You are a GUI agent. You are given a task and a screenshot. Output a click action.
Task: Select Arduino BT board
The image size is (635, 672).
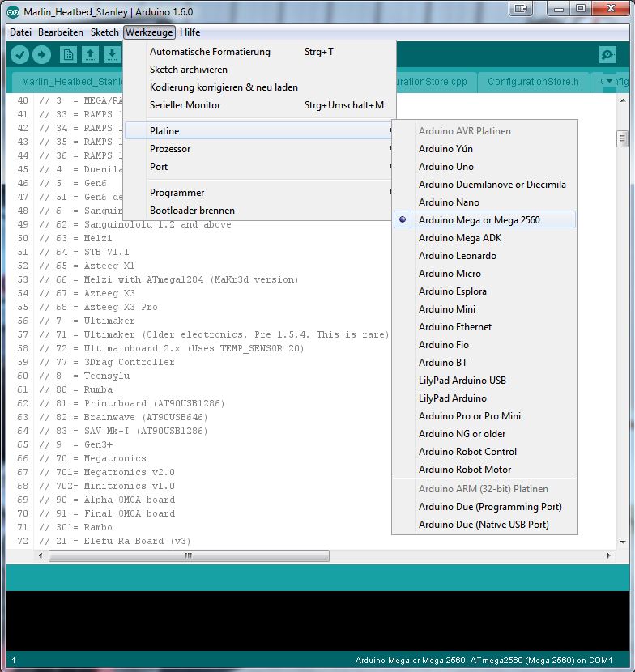coord(484,363)
